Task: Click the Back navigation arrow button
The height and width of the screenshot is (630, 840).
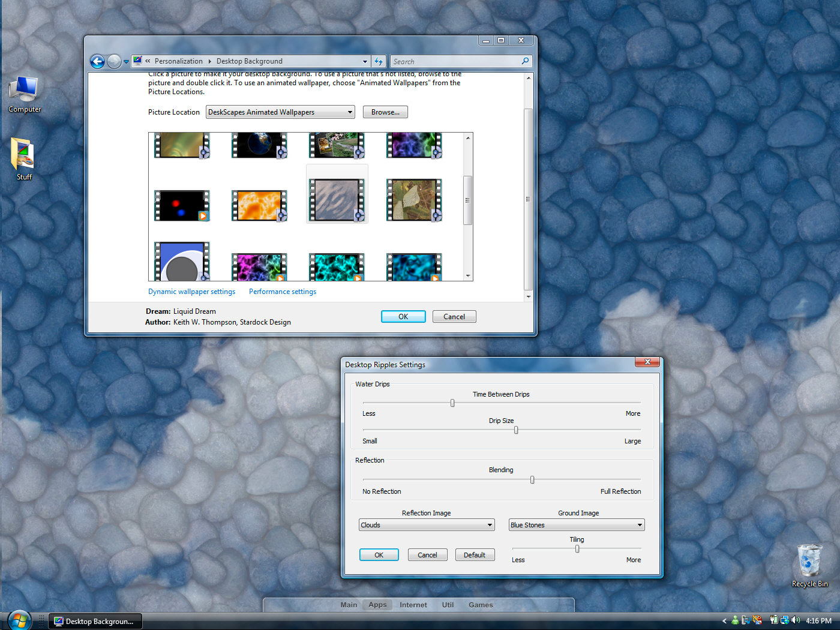Action: (97, 61)
